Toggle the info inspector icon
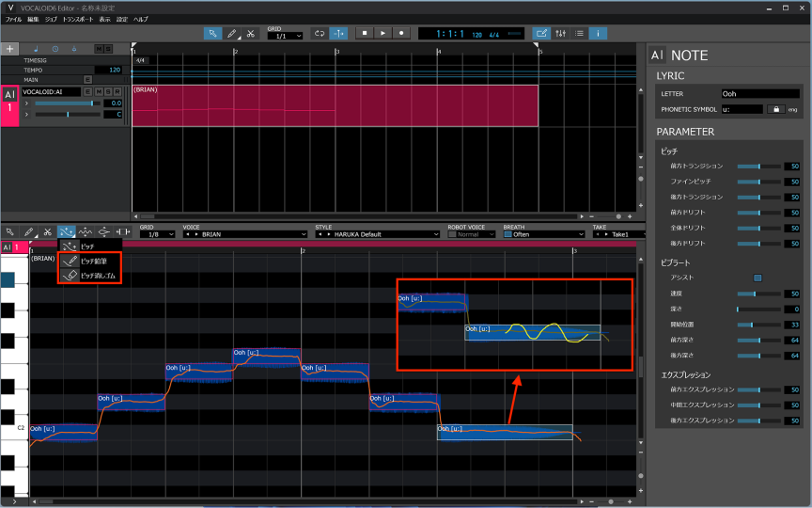Viewport: 812px width, 508px height. tap(598, 34)
